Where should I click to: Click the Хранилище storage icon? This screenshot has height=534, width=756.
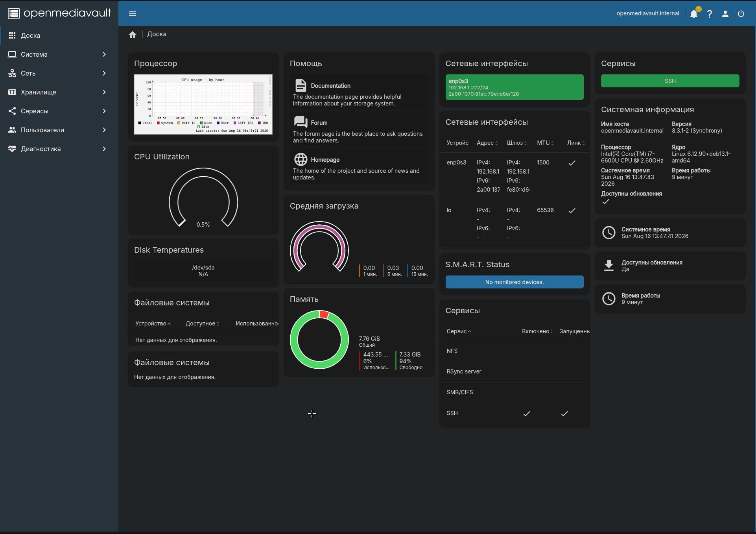12,92
